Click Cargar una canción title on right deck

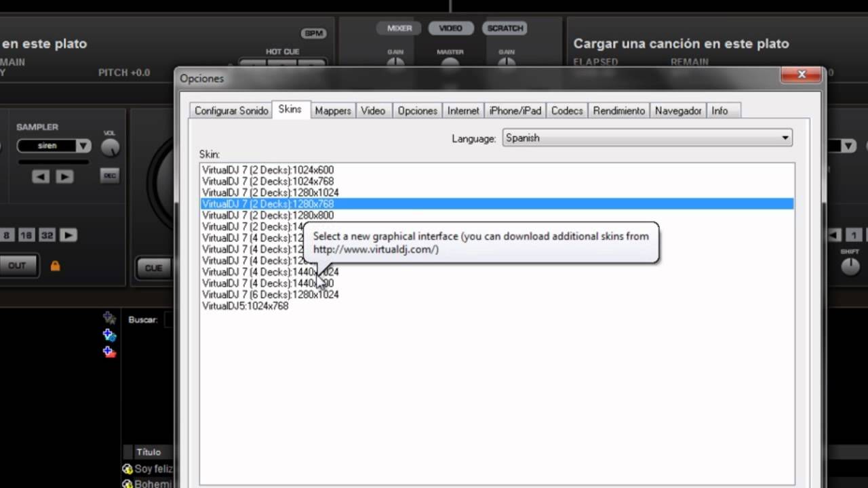[681, 43]
